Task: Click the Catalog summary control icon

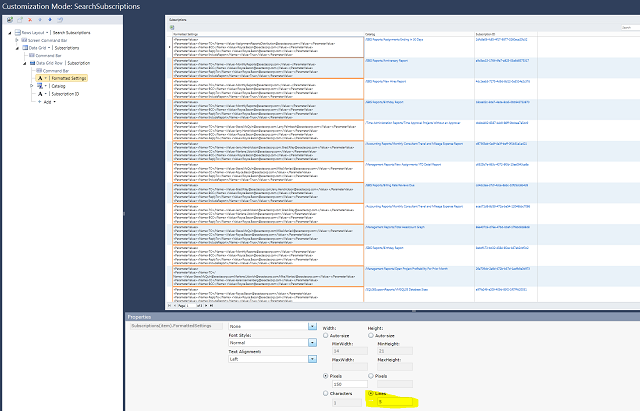Action: [40, 86]
